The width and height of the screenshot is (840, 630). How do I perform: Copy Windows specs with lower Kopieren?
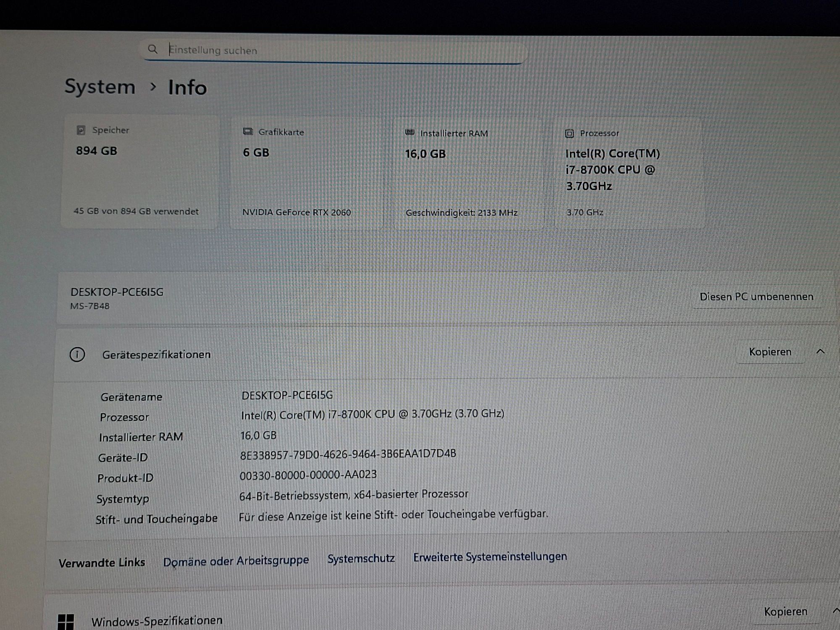785,612
